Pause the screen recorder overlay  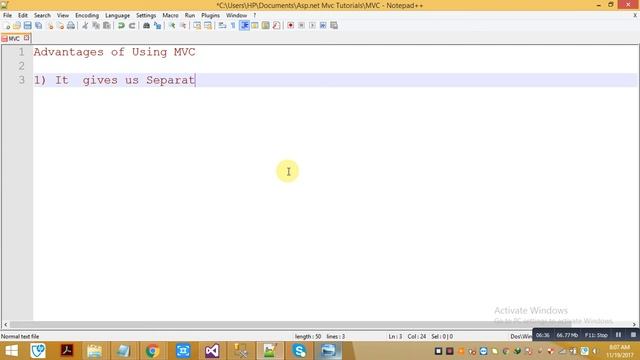pos(618,335)
